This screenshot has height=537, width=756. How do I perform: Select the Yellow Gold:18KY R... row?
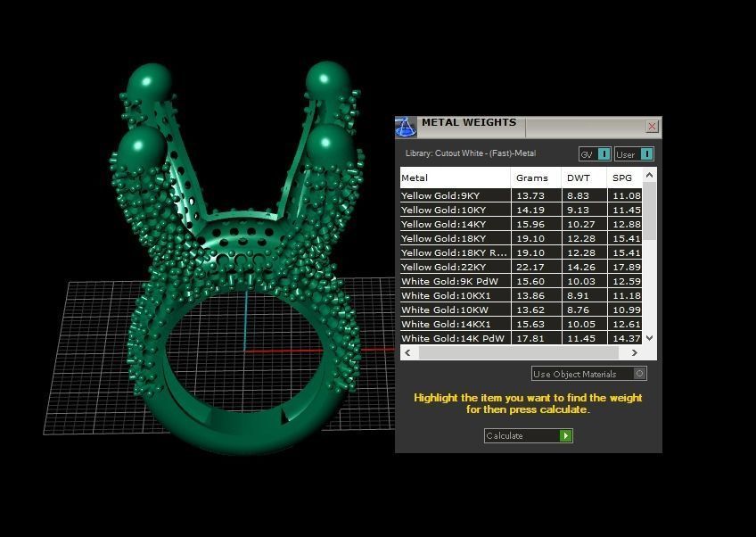coord(521,252)
